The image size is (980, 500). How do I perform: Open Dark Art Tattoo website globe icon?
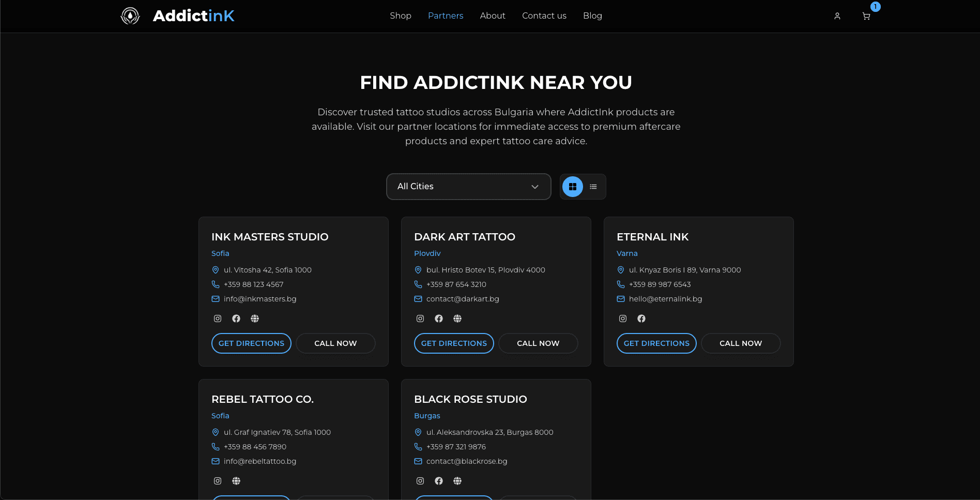tap(457, 319)
